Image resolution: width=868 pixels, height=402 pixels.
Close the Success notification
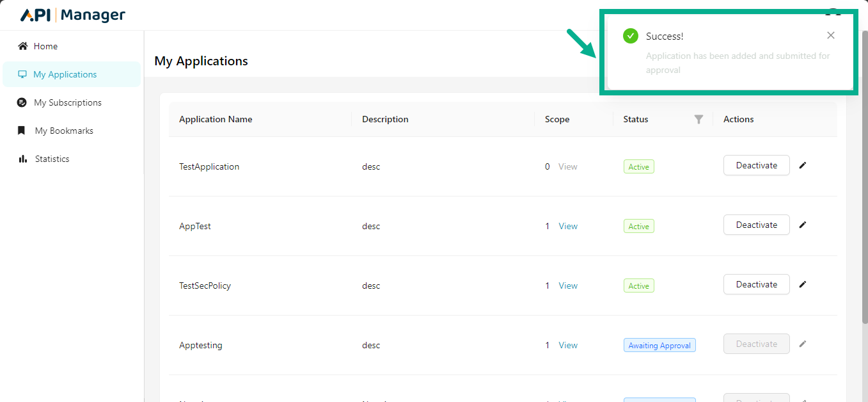point(830,36)
